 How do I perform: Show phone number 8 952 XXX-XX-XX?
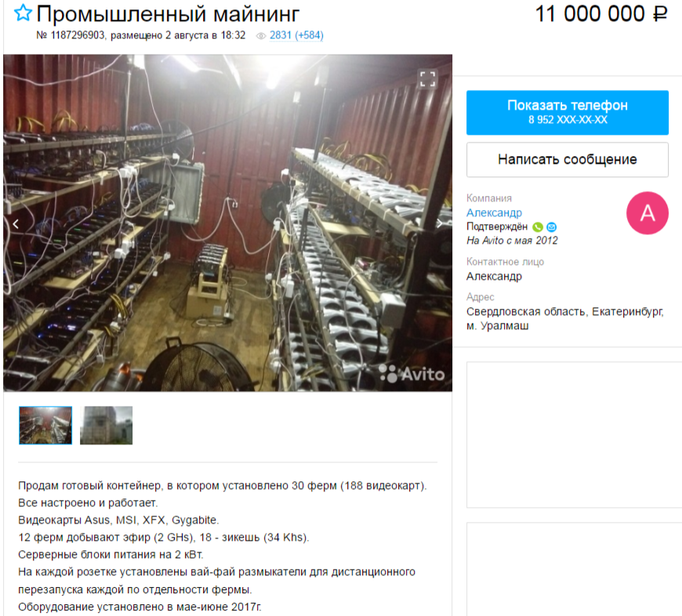(568, 113)
